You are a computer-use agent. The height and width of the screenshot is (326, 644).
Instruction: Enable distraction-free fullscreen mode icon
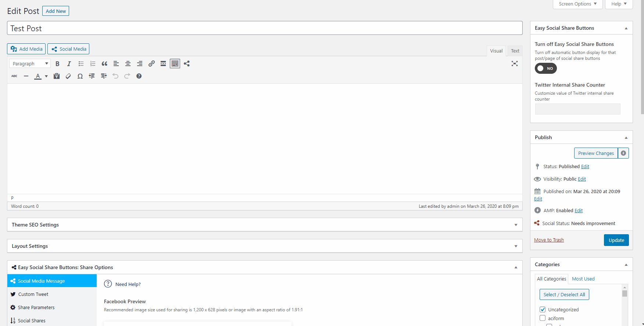(x=514, y=64)
